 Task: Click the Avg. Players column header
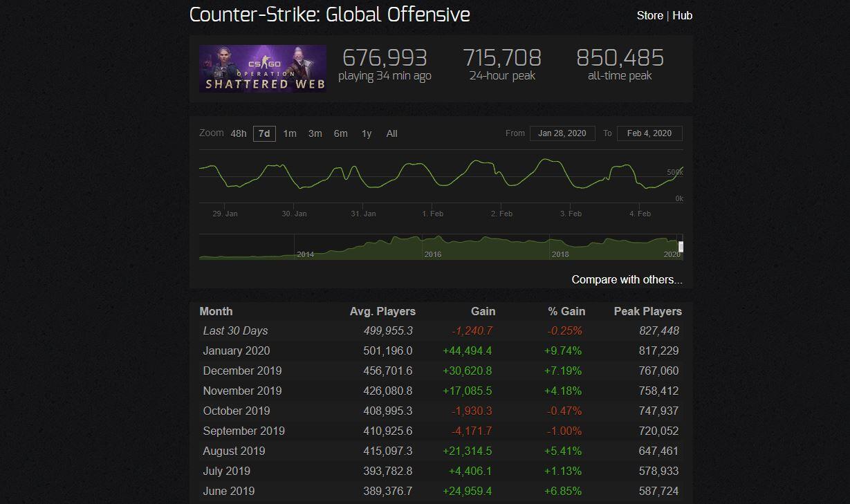pos(382,311)
